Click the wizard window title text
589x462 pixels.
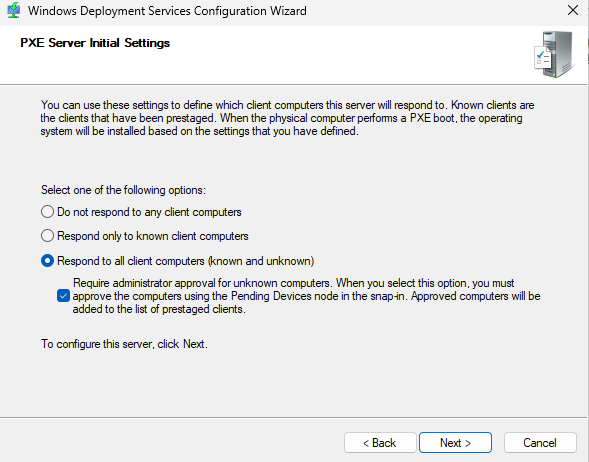coord(167,11)
